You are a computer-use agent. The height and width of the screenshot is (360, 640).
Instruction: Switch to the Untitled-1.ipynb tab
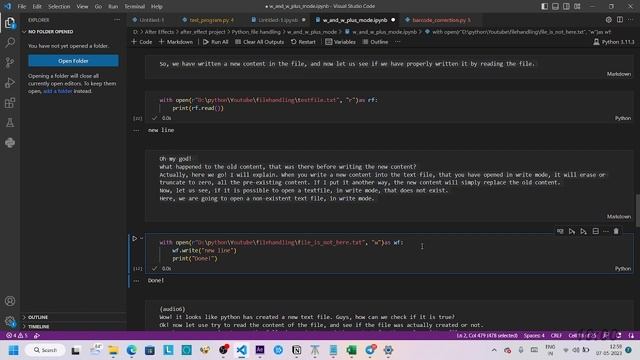pyautogui.click(x=278, y=20)
